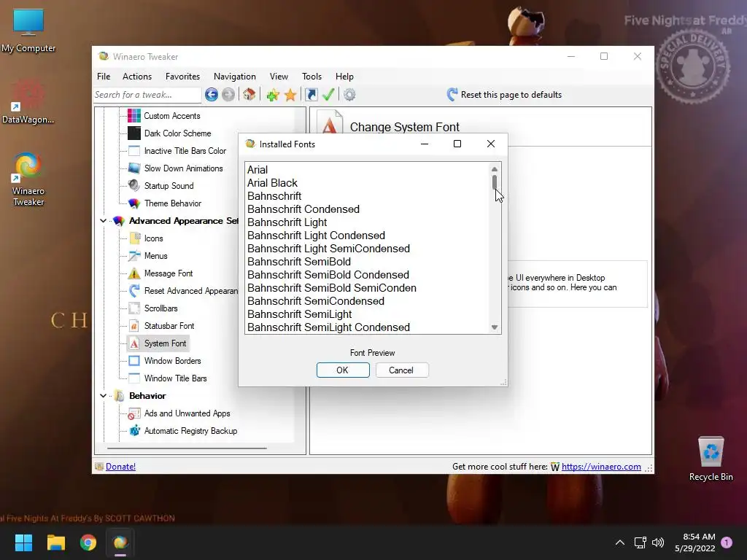Select the Message Font warning icon
Screen dimensions: 747x560
[134, 273]
